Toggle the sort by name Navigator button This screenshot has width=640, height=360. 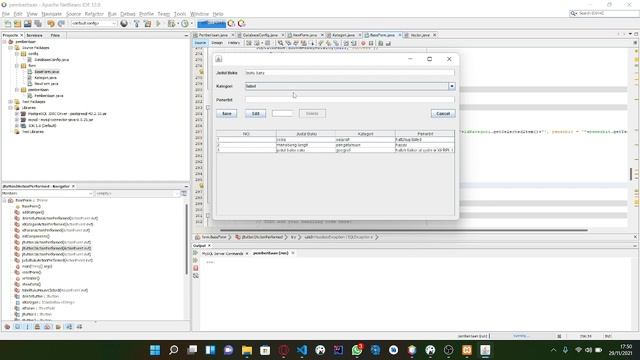tap(69, 327)
